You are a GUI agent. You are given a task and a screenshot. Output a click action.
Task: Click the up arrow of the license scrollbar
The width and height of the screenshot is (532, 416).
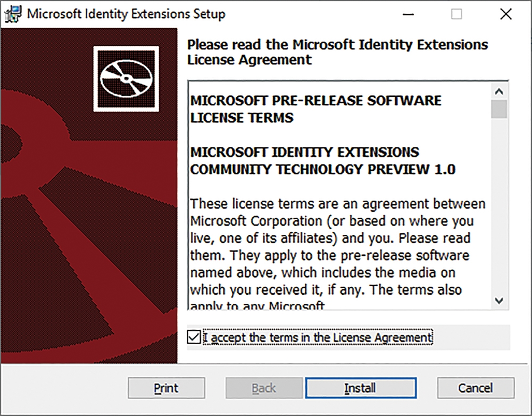[x=499, y=91]
